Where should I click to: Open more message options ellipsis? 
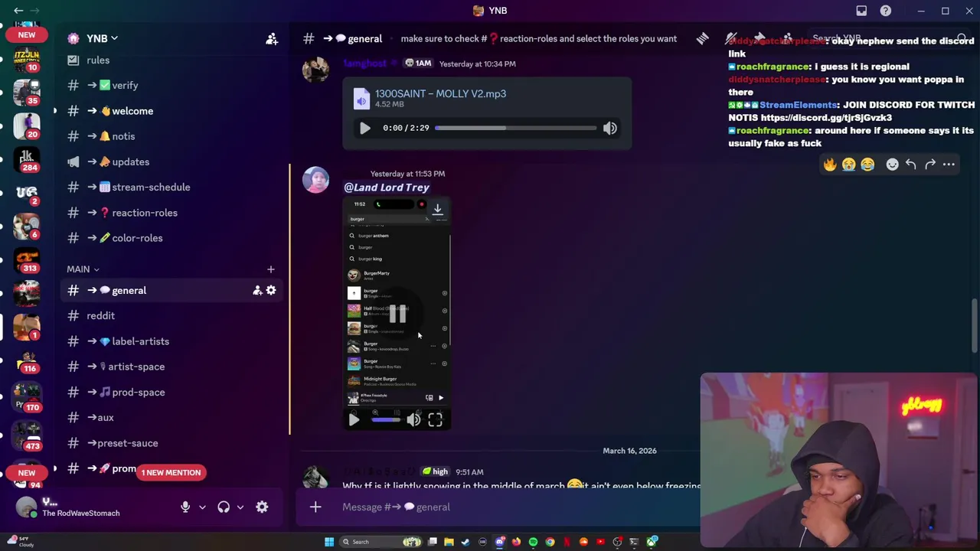coord(949,164)
